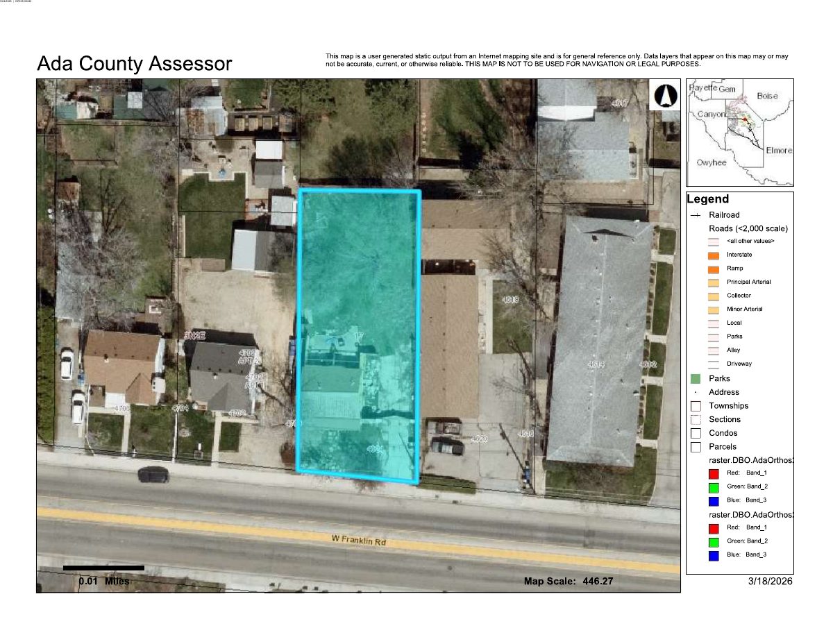Click the Condos outline box symbol
Viewport: 833px width, 644px height.
(x=696, y=433)
